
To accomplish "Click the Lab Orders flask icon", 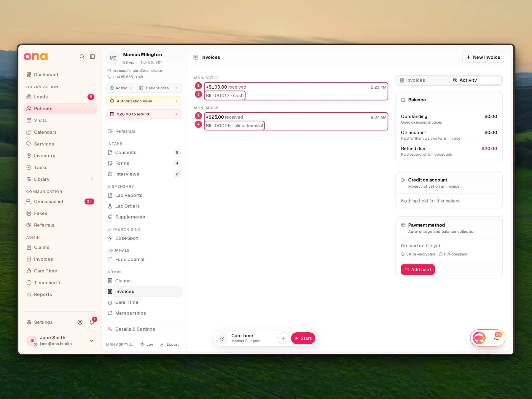I will (110, 206).
